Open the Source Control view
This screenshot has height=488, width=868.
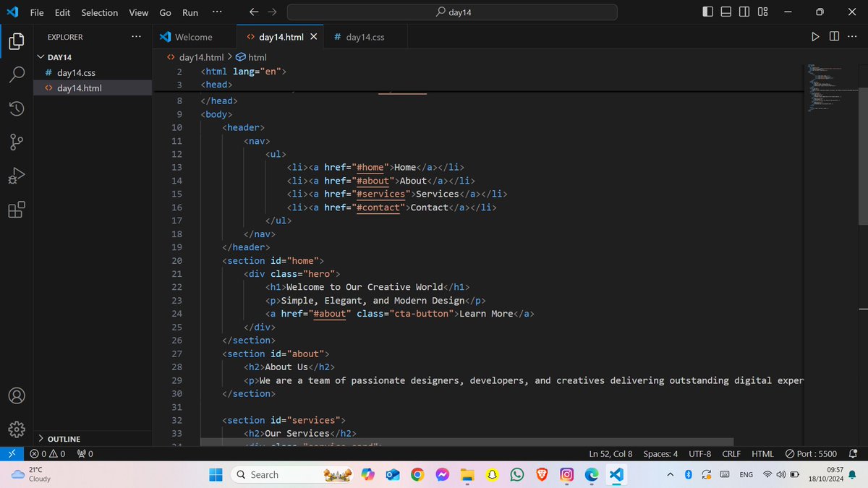(16, 142)
